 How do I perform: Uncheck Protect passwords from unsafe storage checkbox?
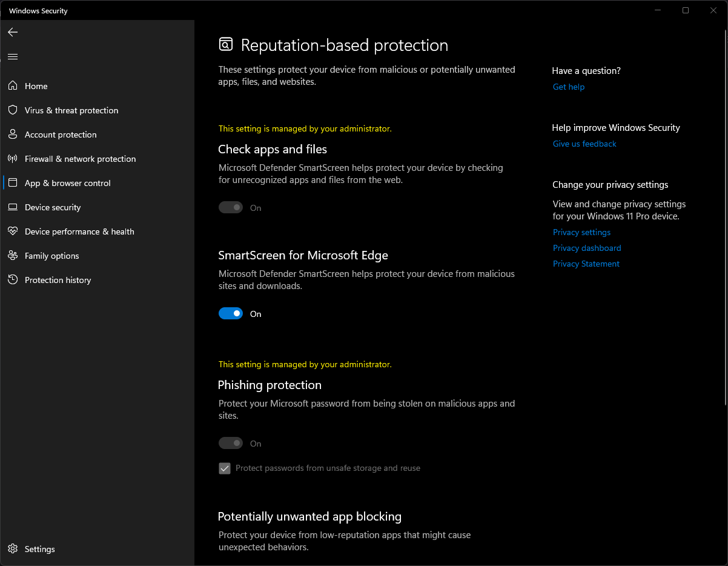point(225,468)
